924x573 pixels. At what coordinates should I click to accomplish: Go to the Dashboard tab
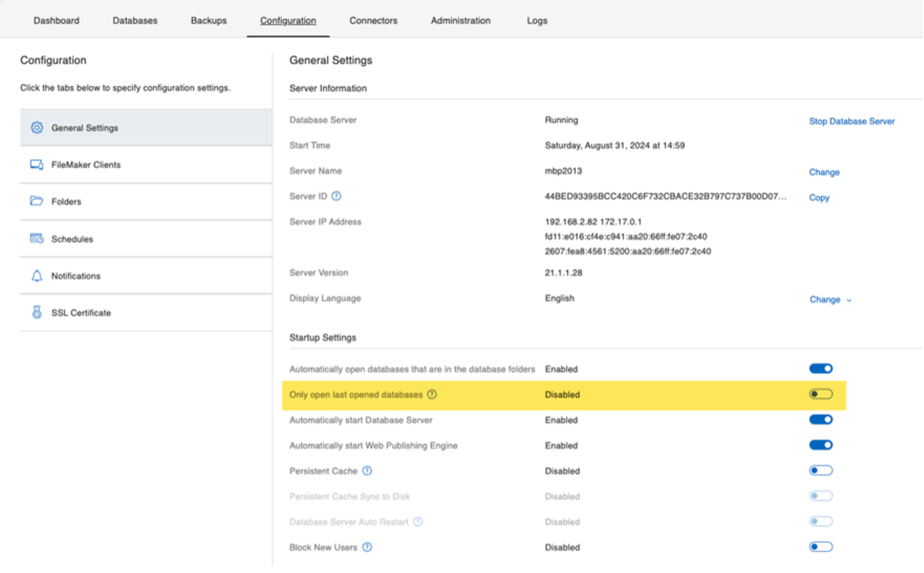(x=56, y=20)
